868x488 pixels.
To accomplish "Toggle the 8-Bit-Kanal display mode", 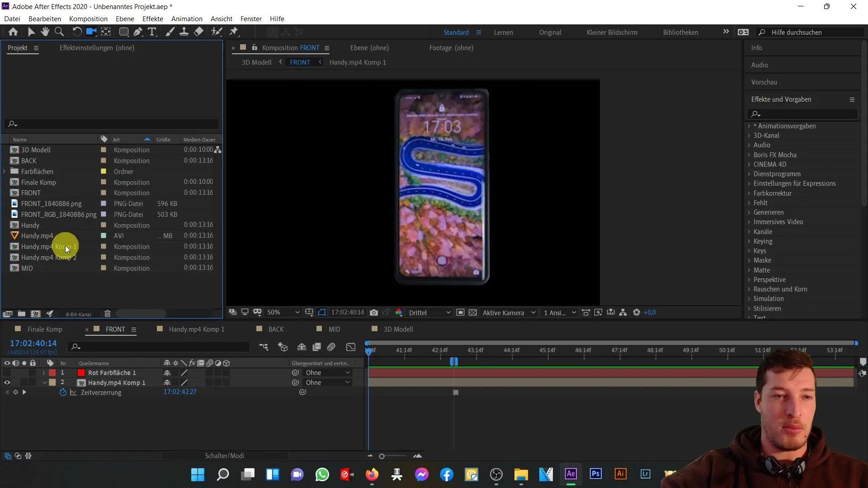I will (x=78, y=314).
